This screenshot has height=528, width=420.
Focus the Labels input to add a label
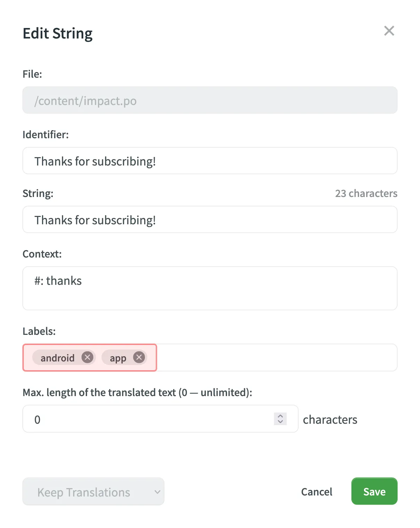(245, 357)
